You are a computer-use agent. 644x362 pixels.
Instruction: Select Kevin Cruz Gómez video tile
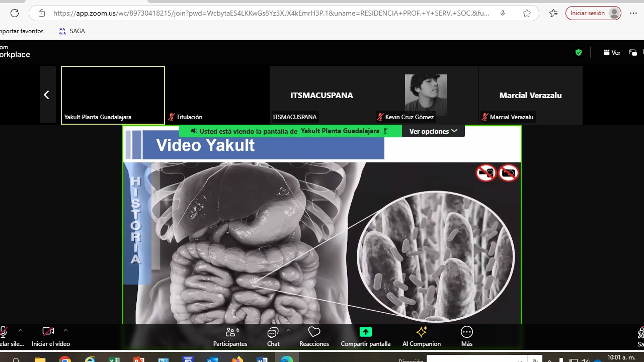426,95
